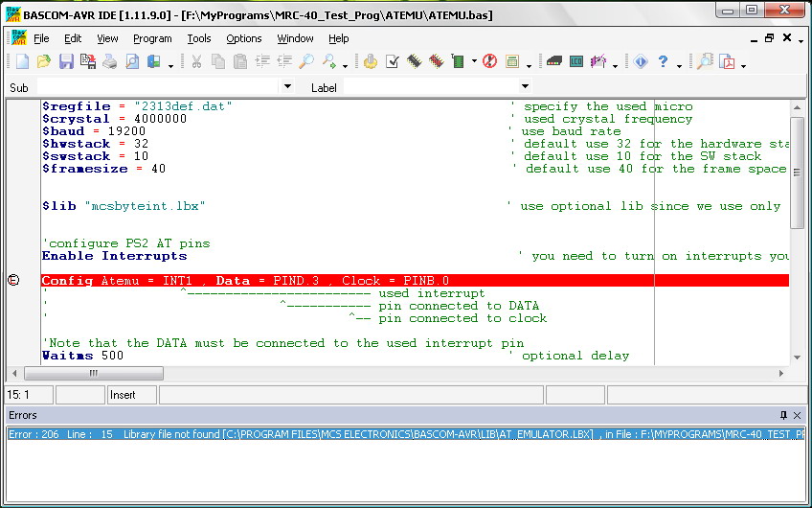812x508 pixels.
Task: Click the Print icon
Action: coord(110,62)
